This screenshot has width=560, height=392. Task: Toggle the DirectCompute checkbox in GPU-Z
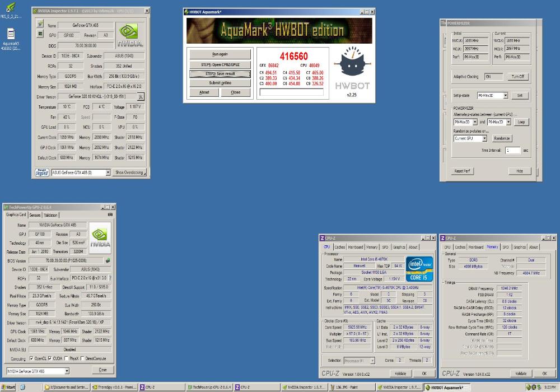point(82,358)
